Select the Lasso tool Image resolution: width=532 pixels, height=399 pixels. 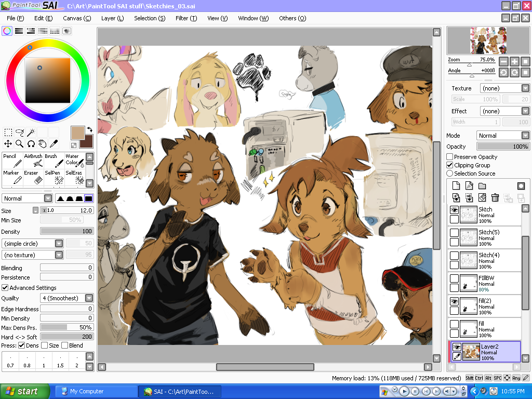click(x=20, y=132)
